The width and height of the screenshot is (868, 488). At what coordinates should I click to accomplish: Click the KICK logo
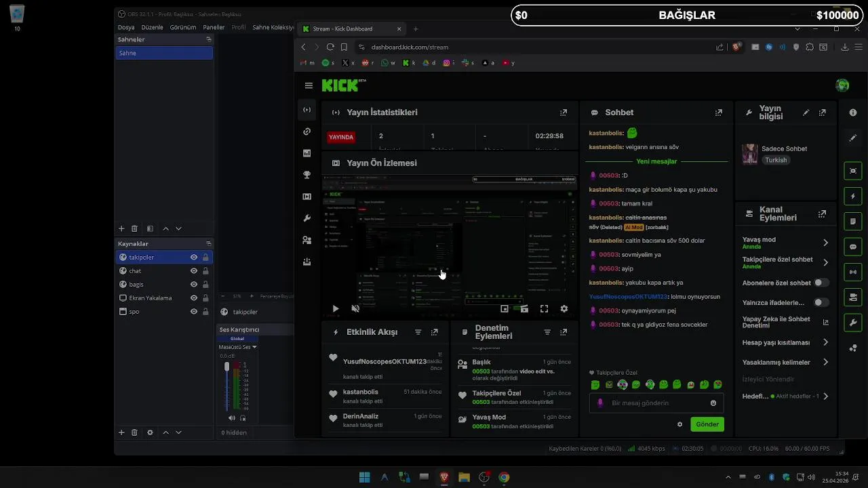[x=340, y=85]
